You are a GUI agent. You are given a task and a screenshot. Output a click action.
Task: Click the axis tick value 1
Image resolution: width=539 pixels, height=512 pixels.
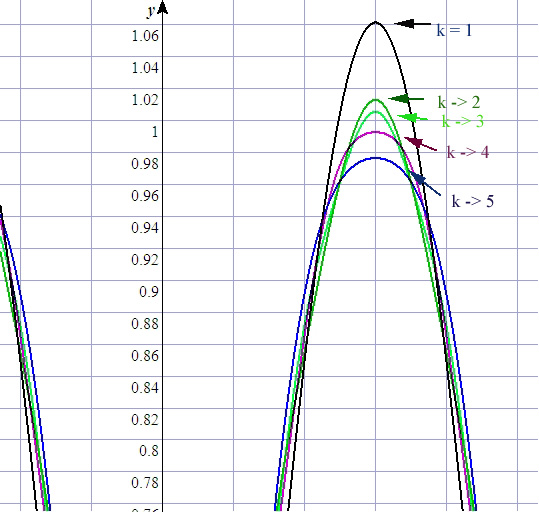pyautogui.click(x=155, y=132)
